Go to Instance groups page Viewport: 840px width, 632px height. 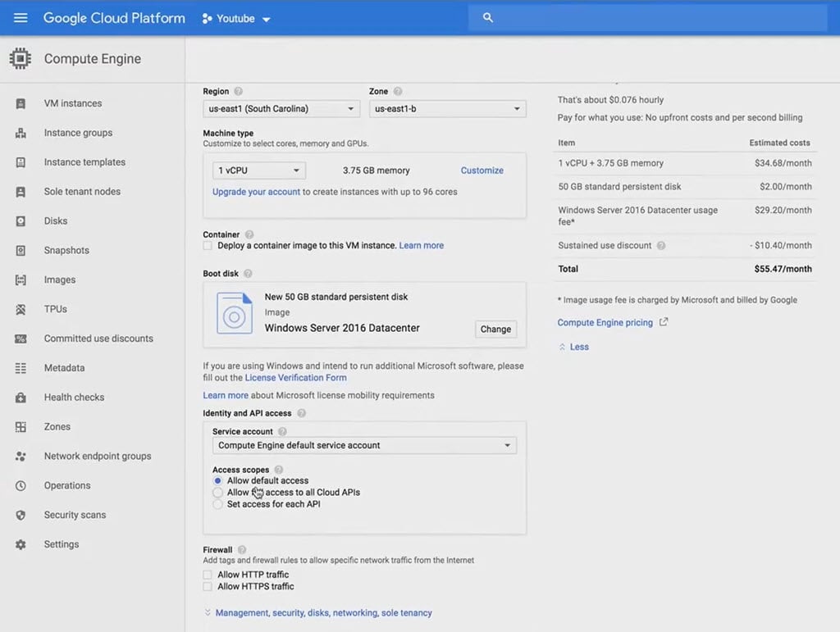[78, 133]
